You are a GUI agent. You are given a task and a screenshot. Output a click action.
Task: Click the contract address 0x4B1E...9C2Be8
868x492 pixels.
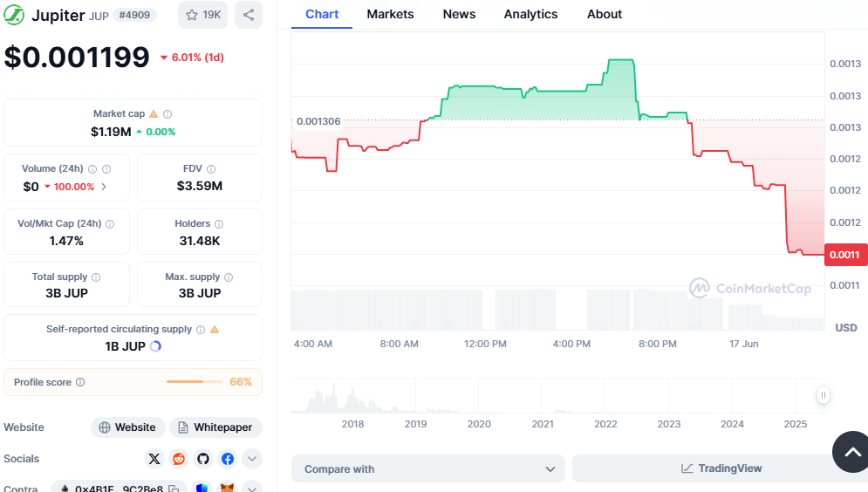click(119, 489)
